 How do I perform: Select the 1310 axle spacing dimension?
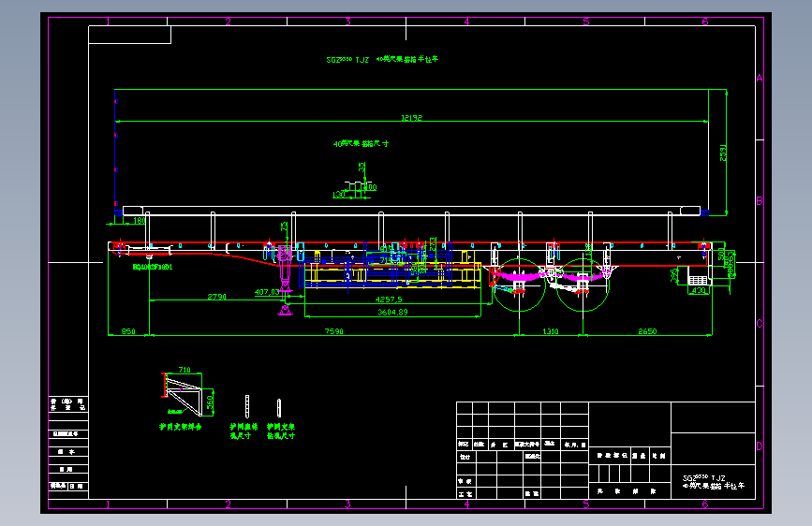coord(551,331)
